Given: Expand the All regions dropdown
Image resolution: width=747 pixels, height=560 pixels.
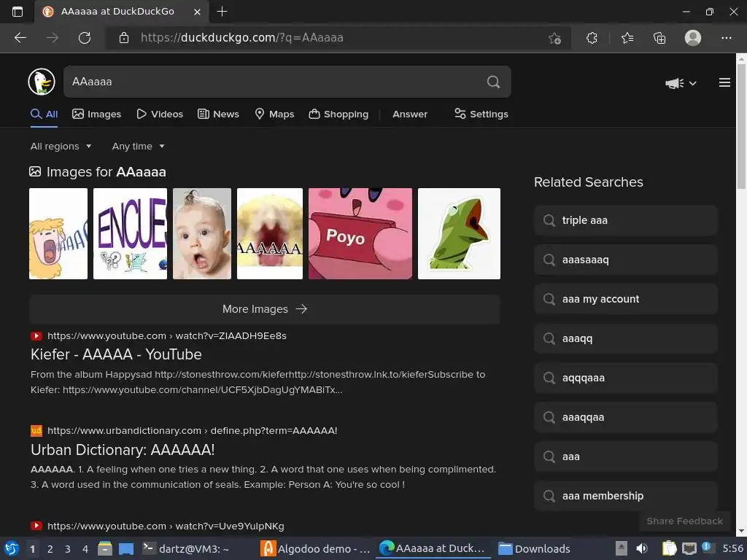Looking at the screenshot, I should pyautogui.click(x=61, y=146).
